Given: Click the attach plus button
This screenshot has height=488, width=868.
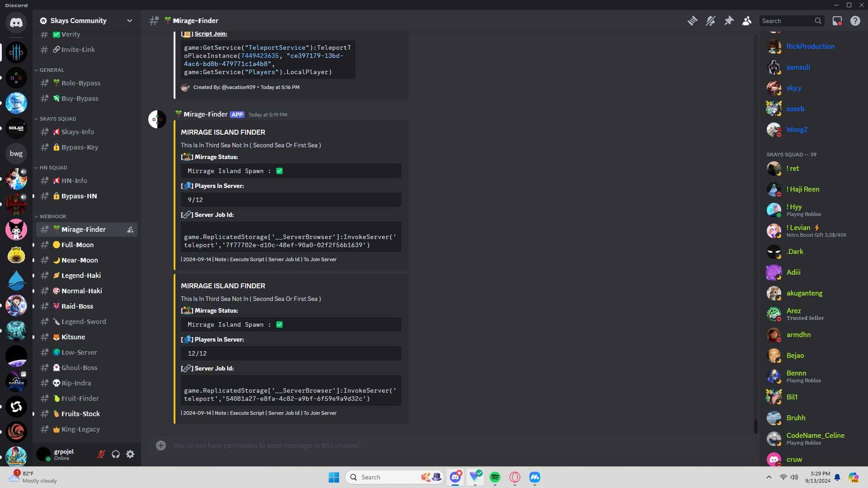Looking at the screenshot, I should click(161, 446).
